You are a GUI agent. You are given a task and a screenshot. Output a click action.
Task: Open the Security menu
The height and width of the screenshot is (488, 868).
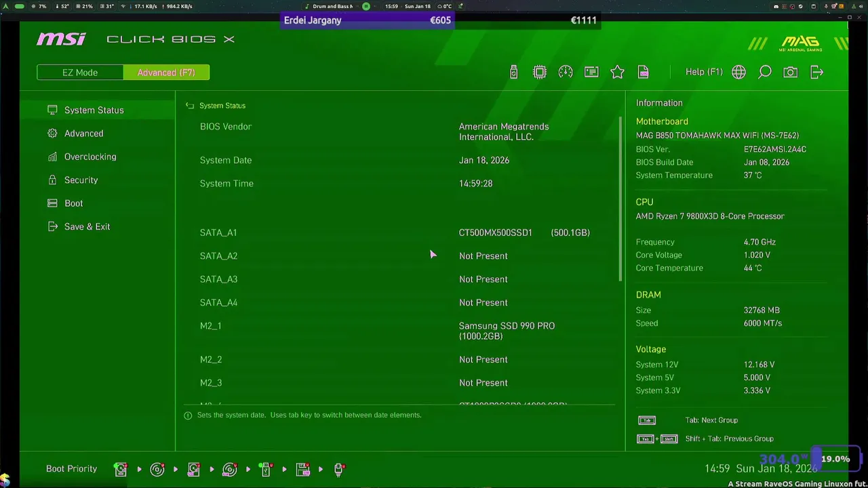click(98, 180)
